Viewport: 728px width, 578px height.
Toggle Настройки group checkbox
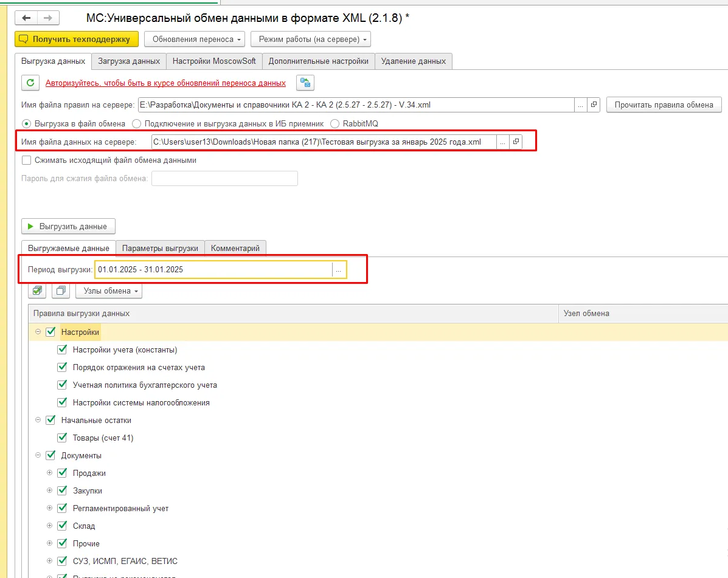pyautogui.click(x=50, y=332)
